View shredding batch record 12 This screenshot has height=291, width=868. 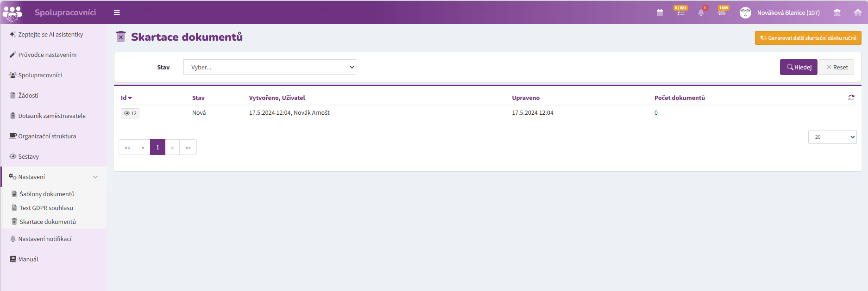point(130,113)
